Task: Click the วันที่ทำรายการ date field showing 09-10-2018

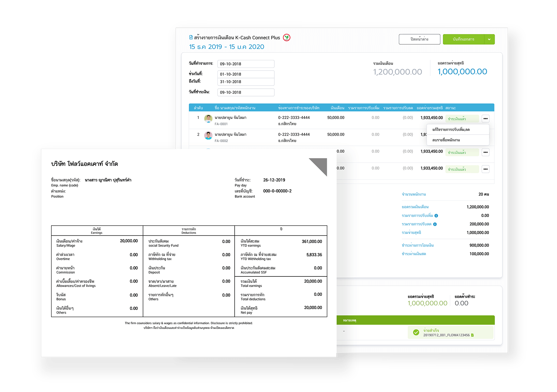Action: pyautogui.click(x=246, y=64)
